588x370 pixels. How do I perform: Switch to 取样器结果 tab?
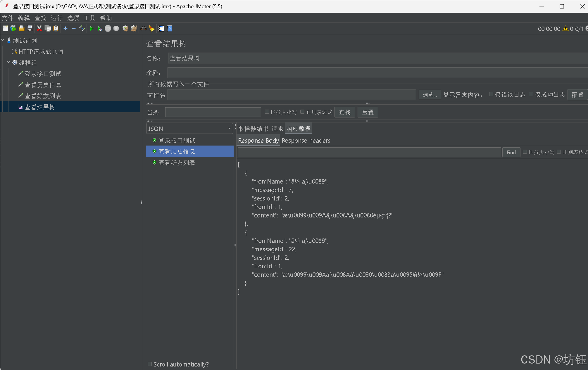coord(253,129)
